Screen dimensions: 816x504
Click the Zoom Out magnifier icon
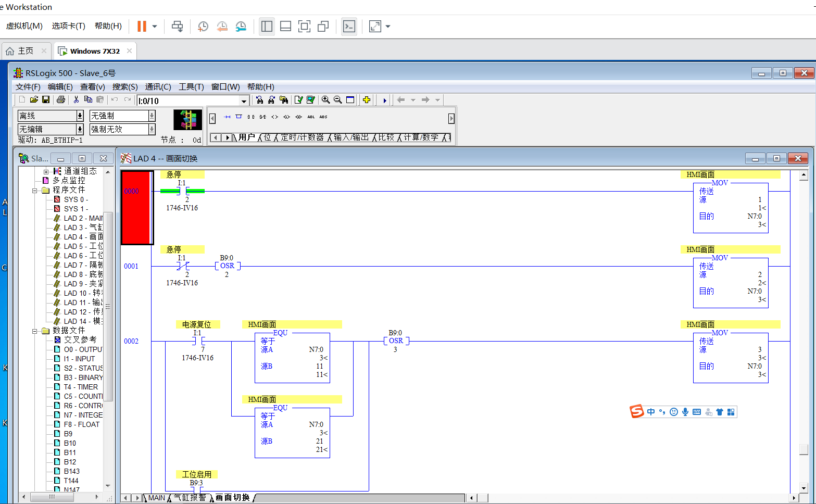click(337, 100)
